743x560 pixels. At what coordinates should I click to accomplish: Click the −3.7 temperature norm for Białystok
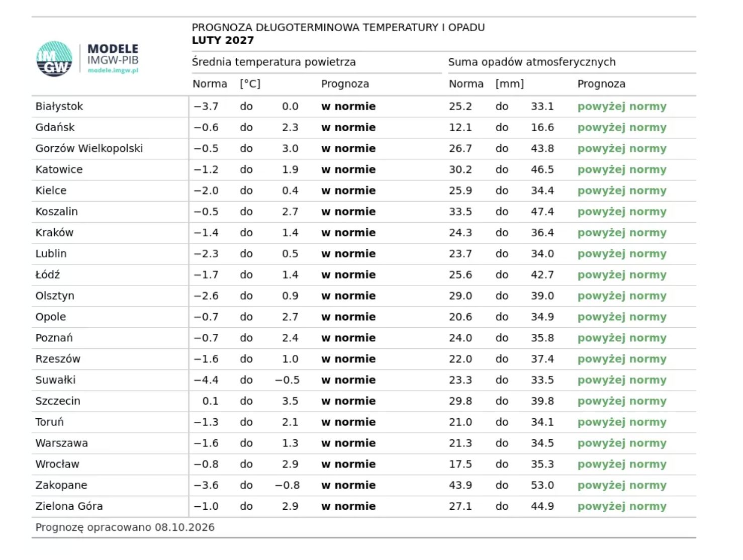[x=206, y=107]
